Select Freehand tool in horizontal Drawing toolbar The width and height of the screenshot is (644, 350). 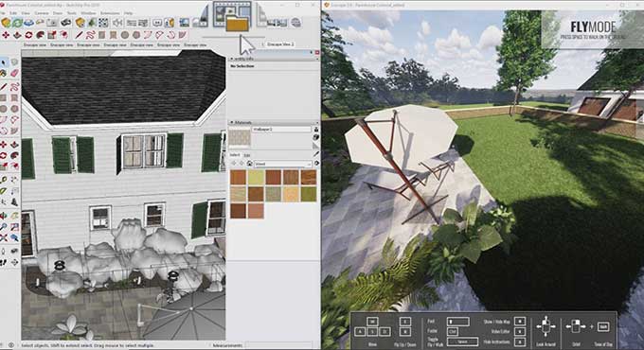91,35
